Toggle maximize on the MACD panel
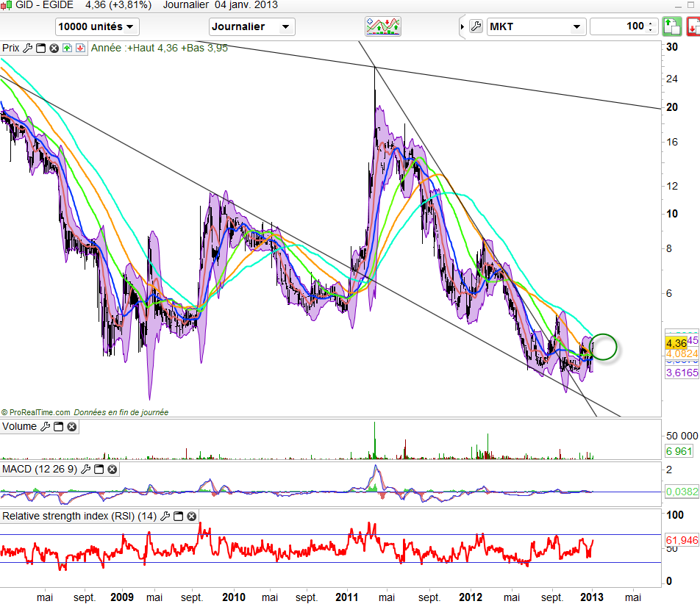 pos(99,469)
